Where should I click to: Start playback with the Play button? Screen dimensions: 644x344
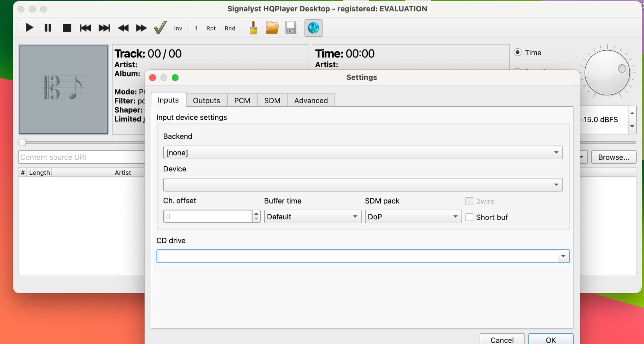tap(30, 28)
